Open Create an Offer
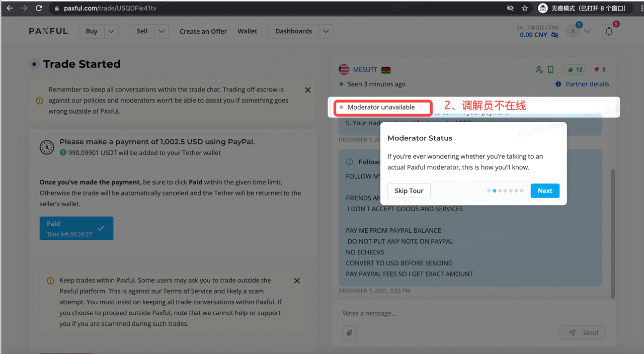The width and height of the screenshot is (644, 354). [203, 31]
